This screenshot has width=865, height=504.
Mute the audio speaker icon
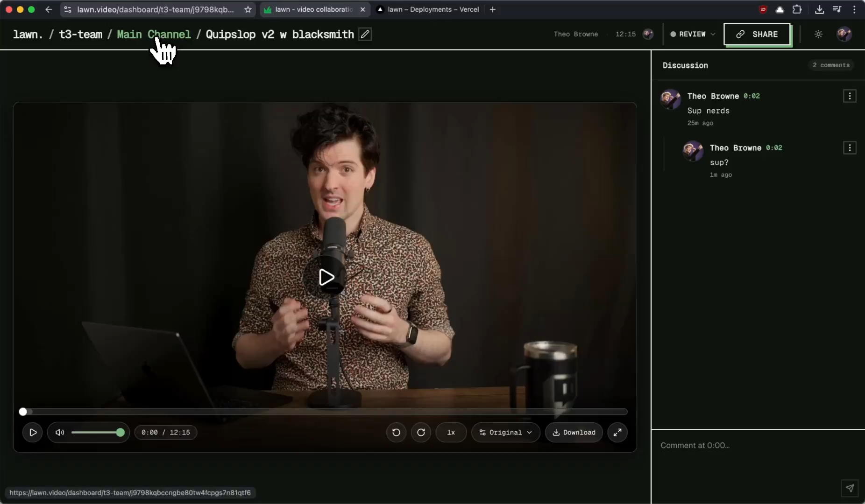[x=60, y=432]
